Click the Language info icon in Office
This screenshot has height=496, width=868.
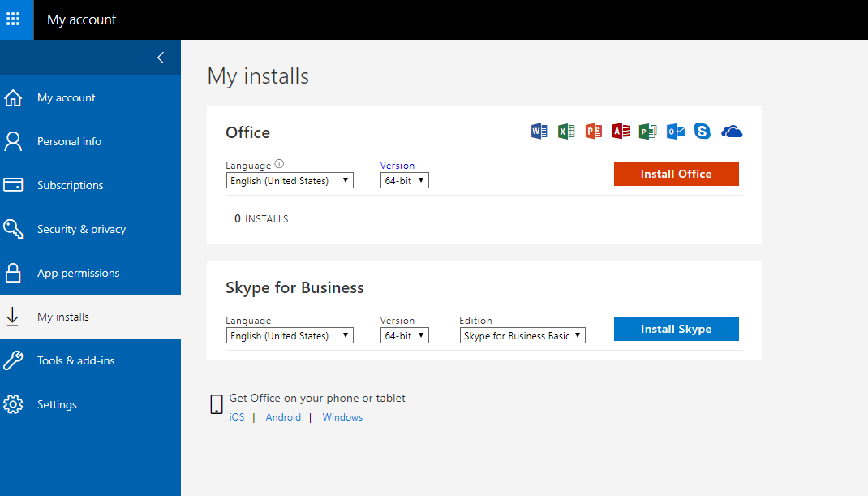280,164
